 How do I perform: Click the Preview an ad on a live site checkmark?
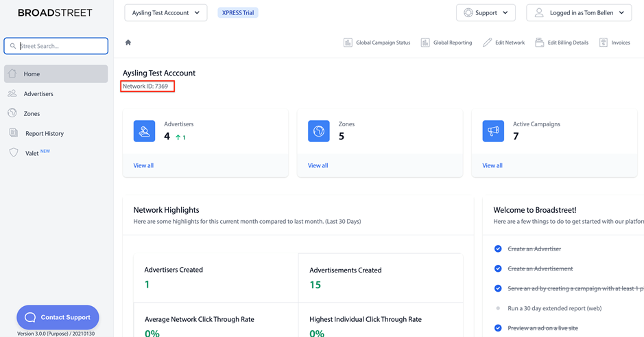tap(498, 328)
